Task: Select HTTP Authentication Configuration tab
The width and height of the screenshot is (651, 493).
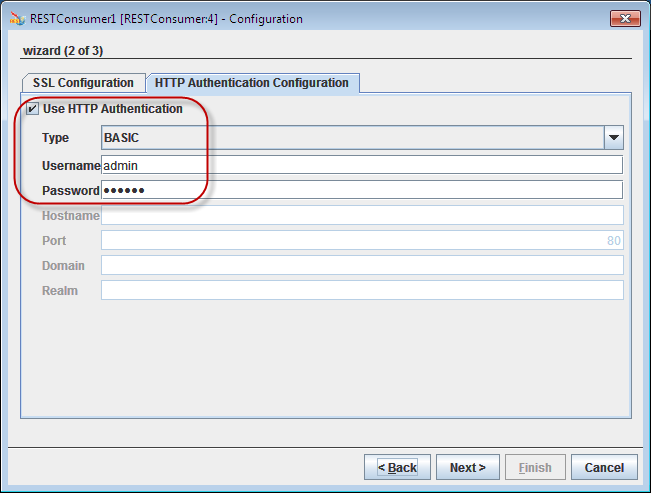Action: (x=252, y=83)
